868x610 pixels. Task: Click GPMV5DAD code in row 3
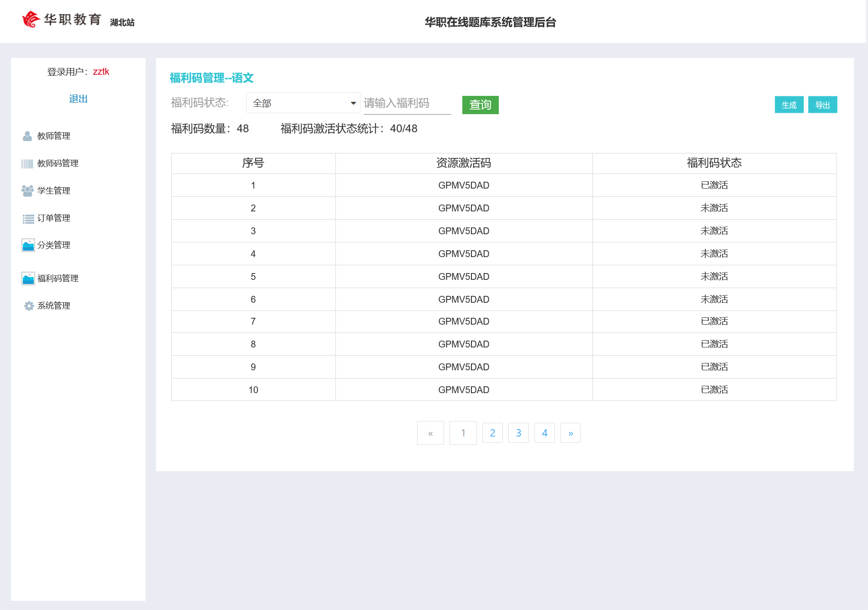[x=464, y=231]
